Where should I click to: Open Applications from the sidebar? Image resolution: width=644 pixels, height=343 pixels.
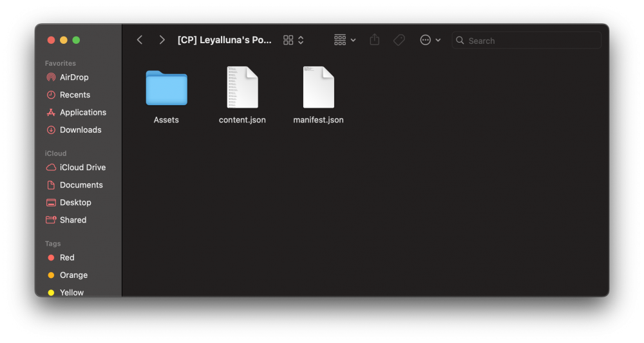coord(82,112)
